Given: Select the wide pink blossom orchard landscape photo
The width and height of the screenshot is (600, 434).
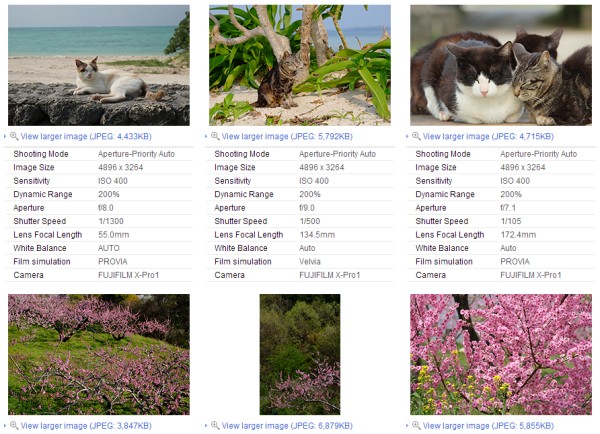Looking at the screenshot, I should tap(98, 354).
